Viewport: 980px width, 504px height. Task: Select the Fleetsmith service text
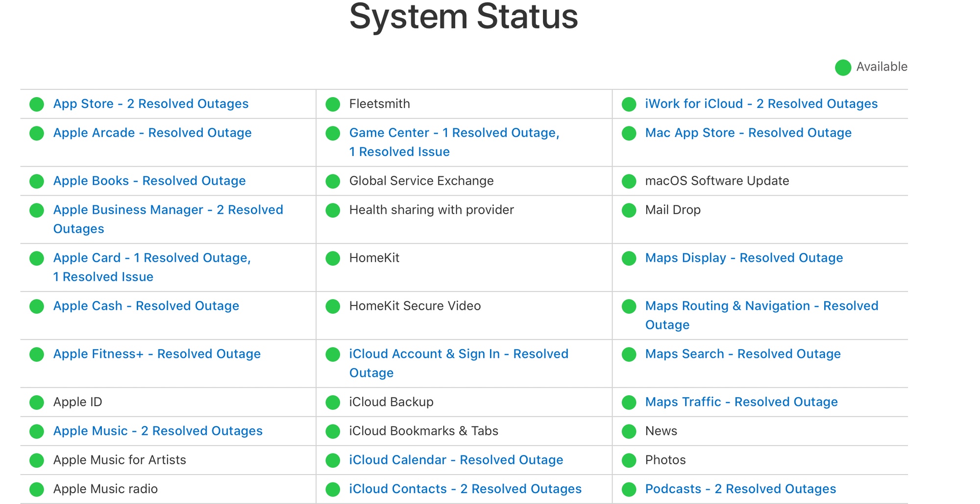click(379, 104)
